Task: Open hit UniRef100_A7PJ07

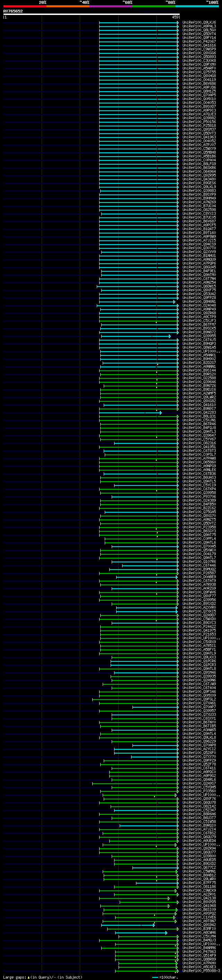Action: [199, 145]
